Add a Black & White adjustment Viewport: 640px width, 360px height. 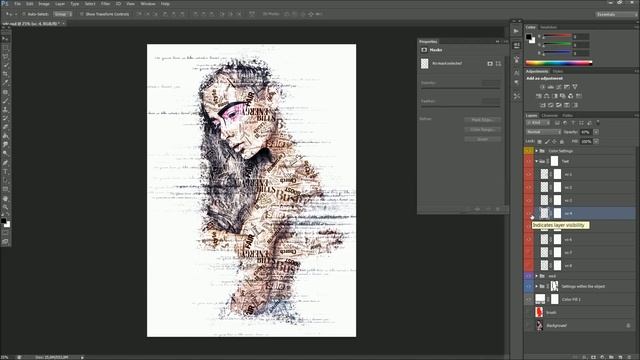tap(555, 96)
